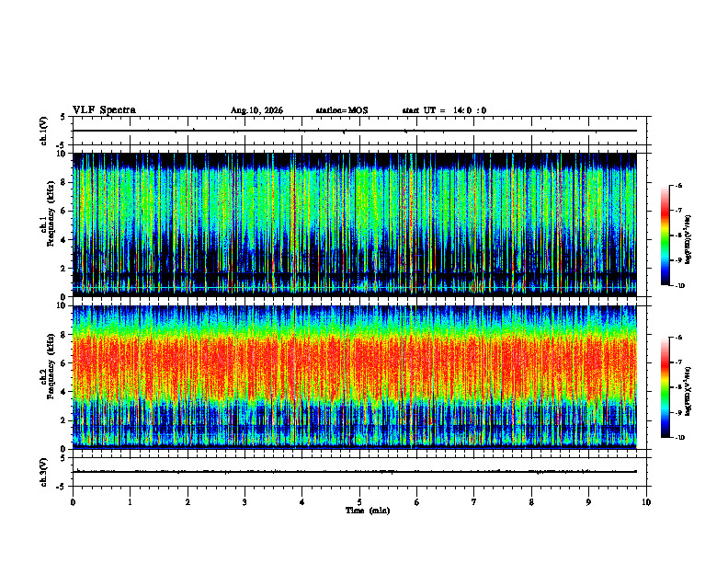The image size is (728, 563).
Task: Click the "ch.3(V)" axis label
Action: coord(44,472)
